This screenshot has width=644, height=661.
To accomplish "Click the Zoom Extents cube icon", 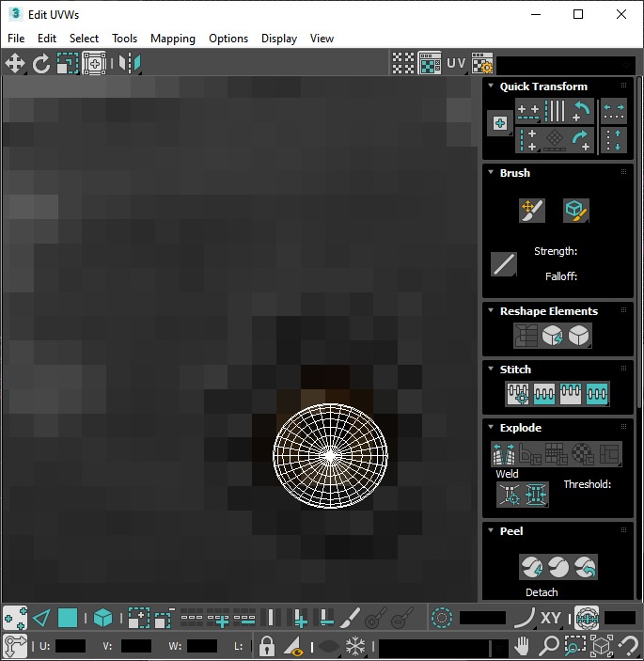I will 602,645.
